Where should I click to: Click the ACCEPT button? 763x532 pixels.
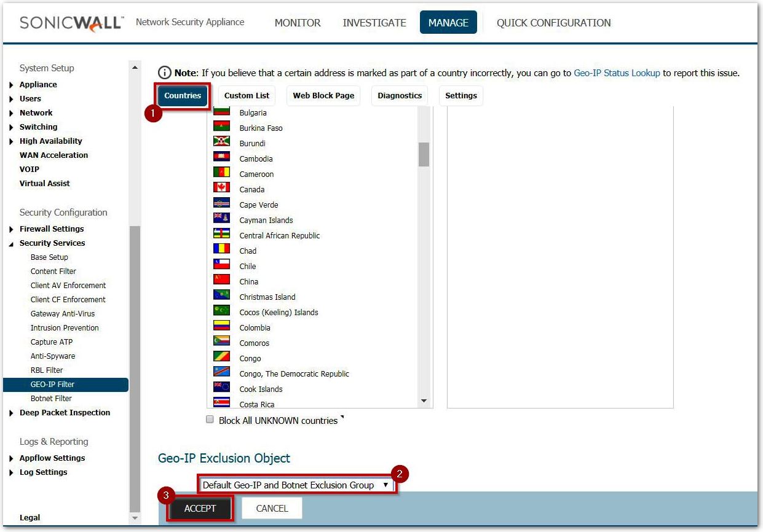pos(200,508)
